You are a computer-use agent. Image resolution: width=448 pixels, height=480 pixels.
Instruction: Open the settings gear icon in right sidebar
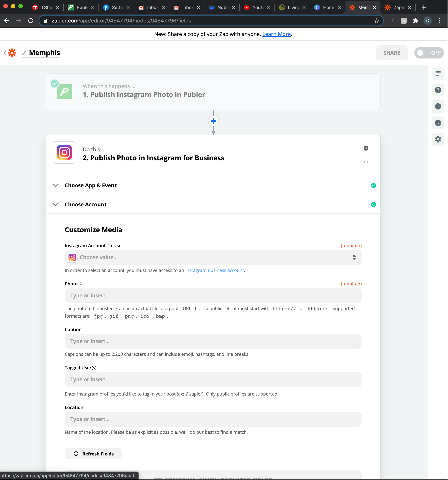click(438, 139)
